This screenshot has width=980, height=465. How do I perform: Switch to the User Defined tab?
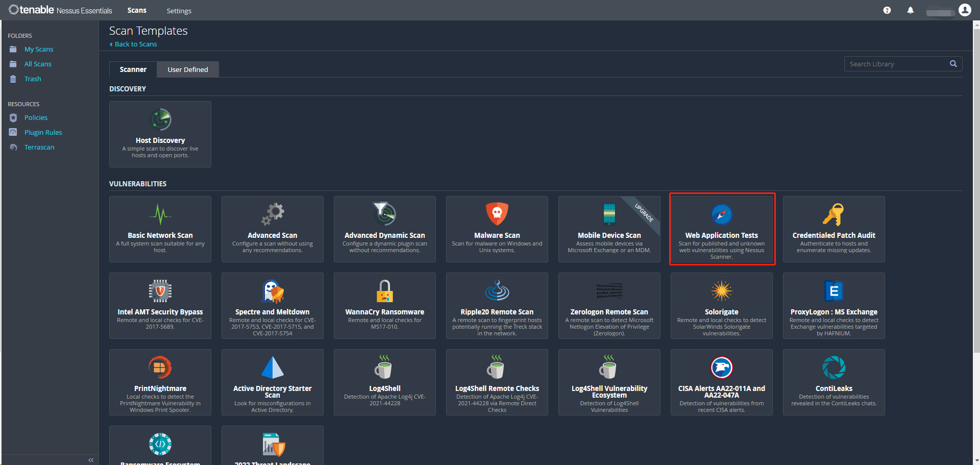(x=188, y=69)
